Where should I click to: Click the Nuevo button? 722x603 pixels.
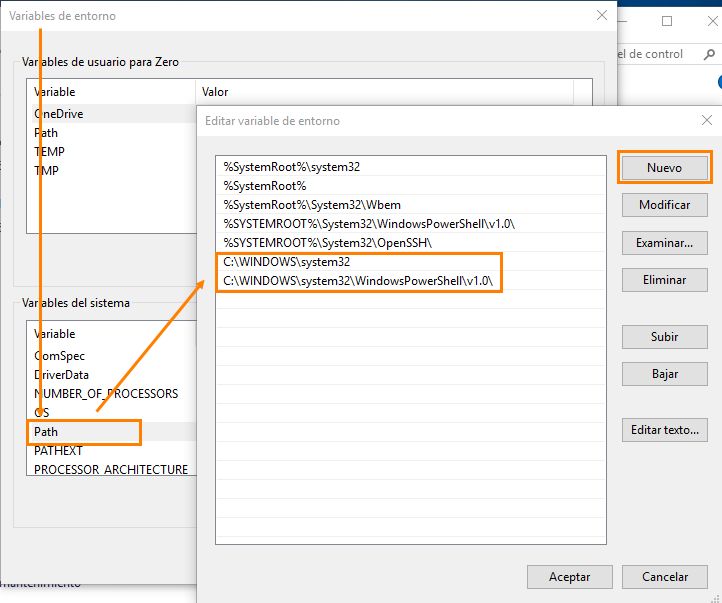click(664, 168)
